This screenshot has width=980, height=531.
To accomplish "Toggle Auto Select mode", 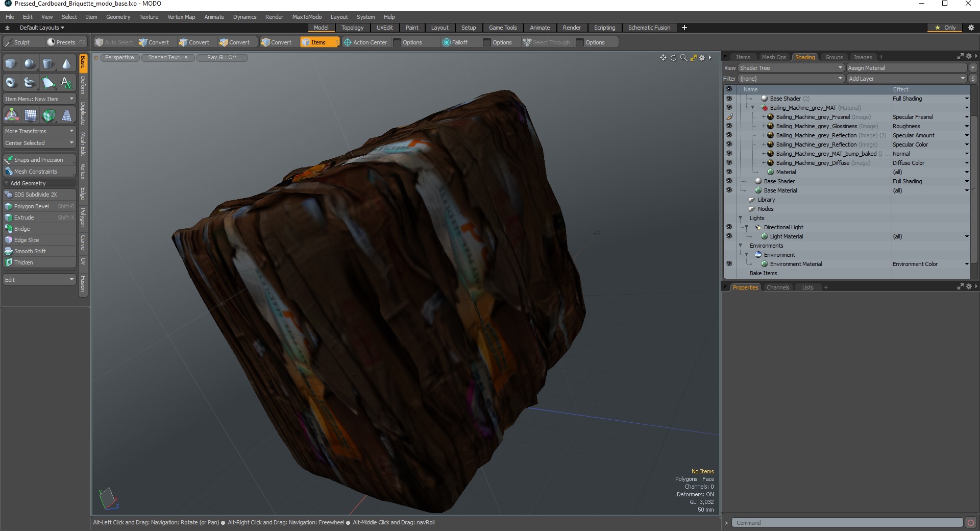I will [x=114, y=42].
